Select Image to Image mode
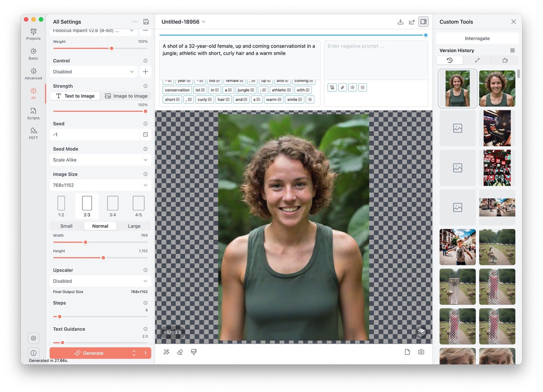Viewport: 543px width, 392px height. tap(126, 96)
